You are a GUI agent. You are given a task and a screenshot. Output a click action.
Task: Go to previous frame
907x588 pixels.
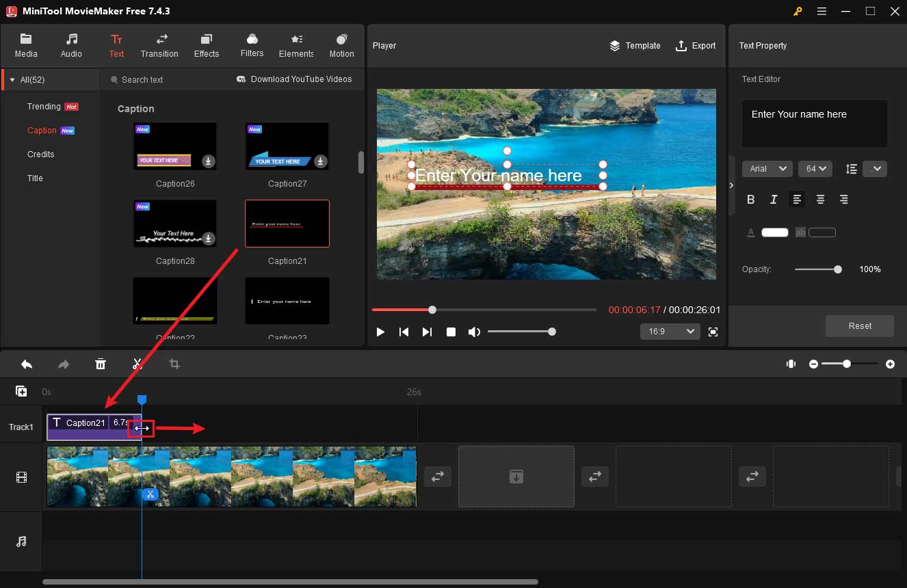(x=404, y=332)
